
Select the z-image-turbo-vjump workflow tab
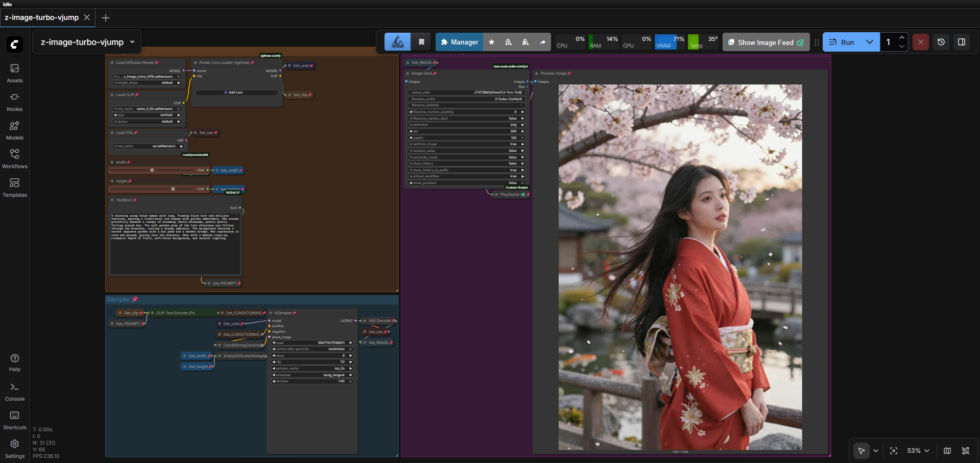coord(42,17)
